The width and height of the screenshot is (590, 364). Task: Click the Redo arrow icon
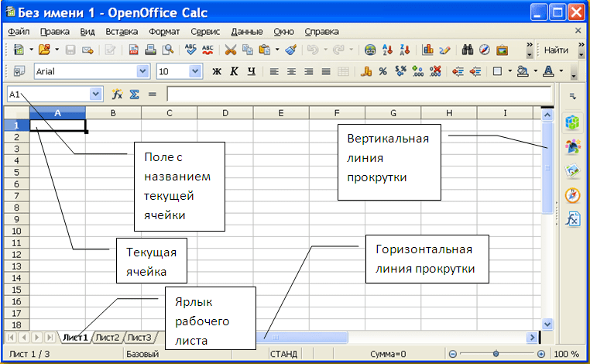[x=338, y=50]
